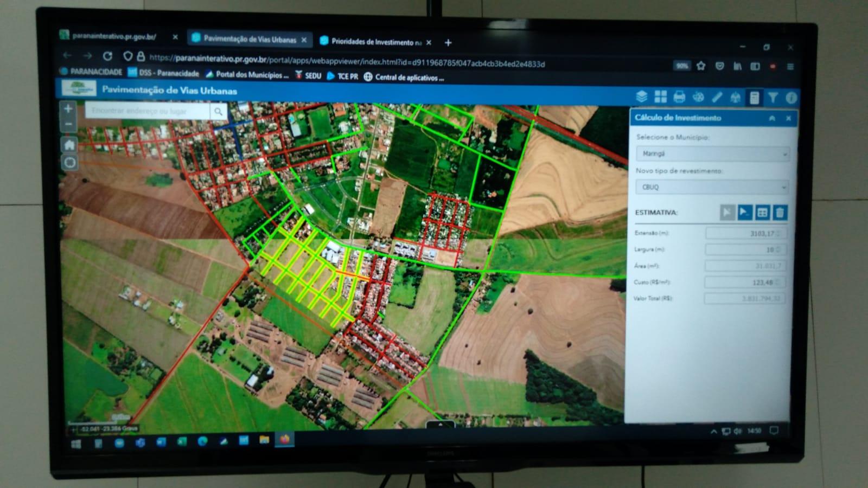Click the search magnifier in Encontrar endereço field

coord(219,112)
